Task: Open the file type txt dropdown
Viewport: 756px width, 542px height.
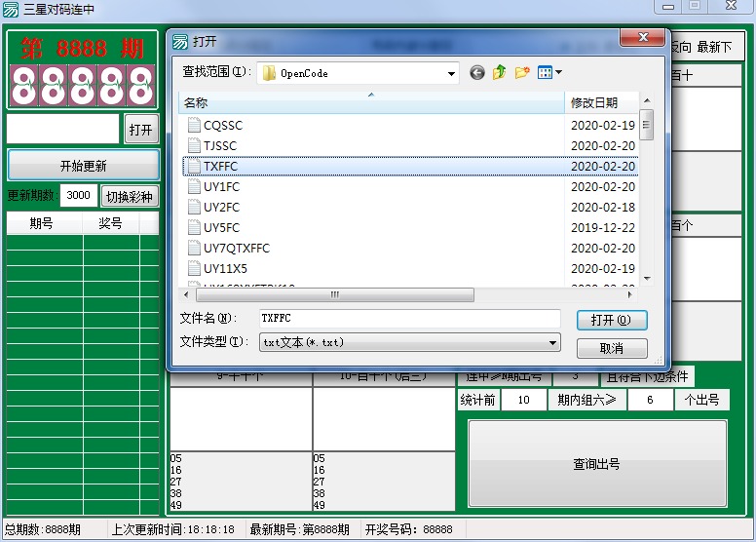Action: click(x=553, y=342)
